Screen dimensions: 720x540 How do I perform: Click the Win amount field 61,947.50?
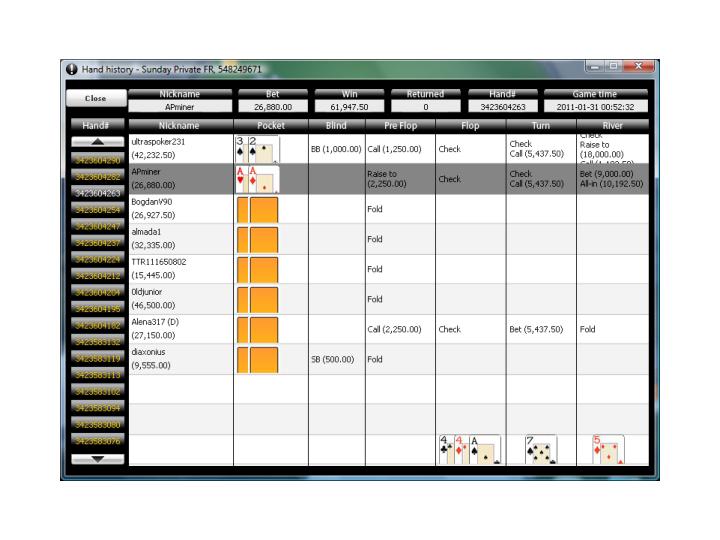point(350,106)
